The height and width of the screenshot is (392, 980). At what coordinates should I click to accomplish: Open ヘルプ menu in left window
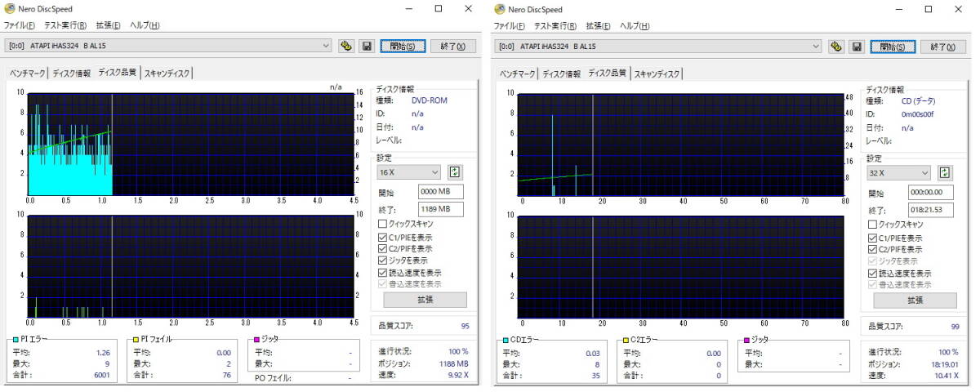pos(144,25)
